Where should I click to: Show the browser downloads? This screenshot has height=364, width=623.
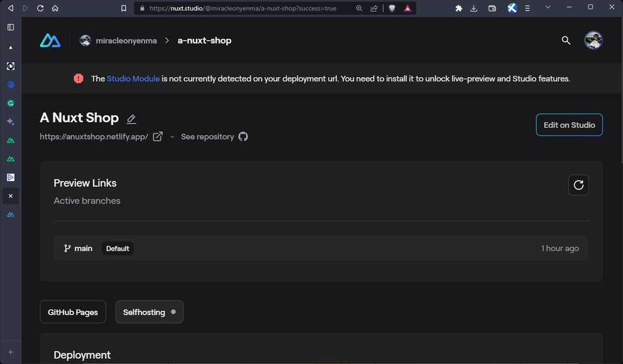(474, 8)
